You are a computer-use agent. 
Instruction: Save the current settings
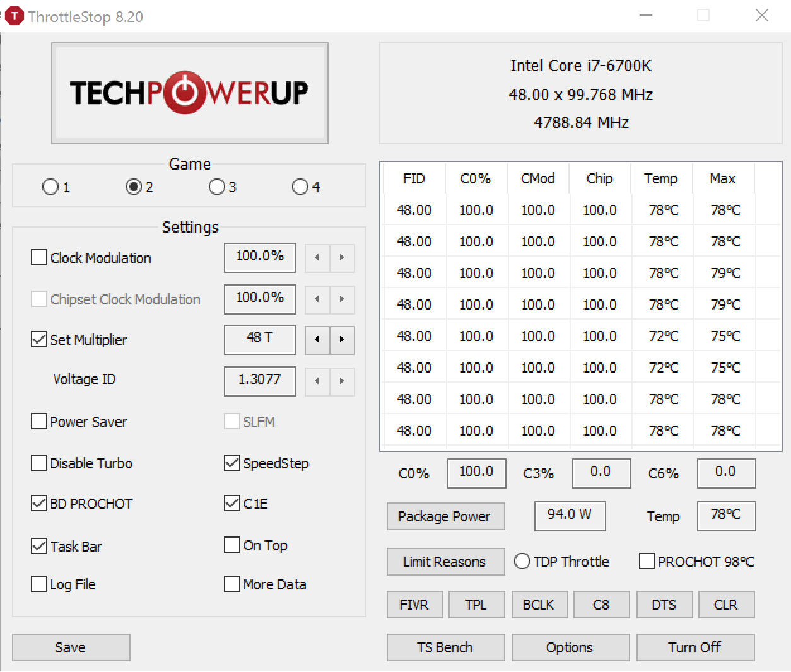(x=71, y=647)
